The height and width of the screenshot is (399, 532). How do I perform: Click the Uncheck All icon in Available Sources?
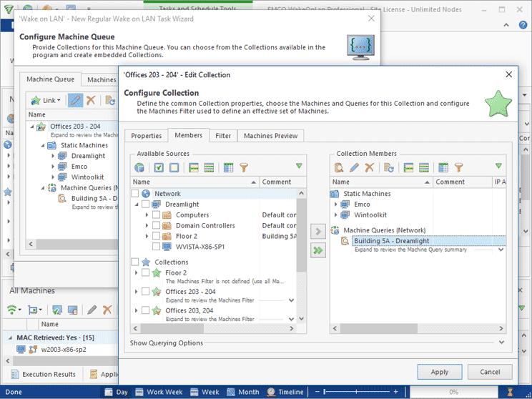[x=174, y=168]
